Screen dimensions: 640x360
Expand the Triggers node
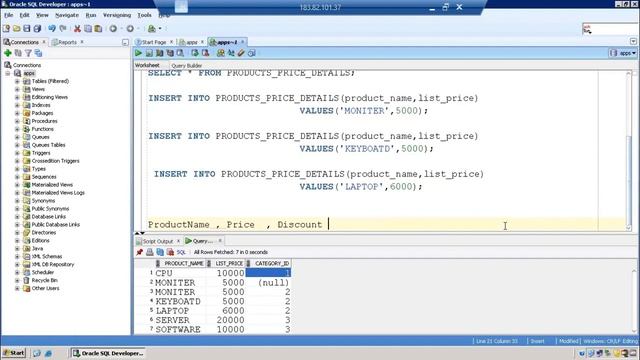pyautogui.click(x=17, y=153)
